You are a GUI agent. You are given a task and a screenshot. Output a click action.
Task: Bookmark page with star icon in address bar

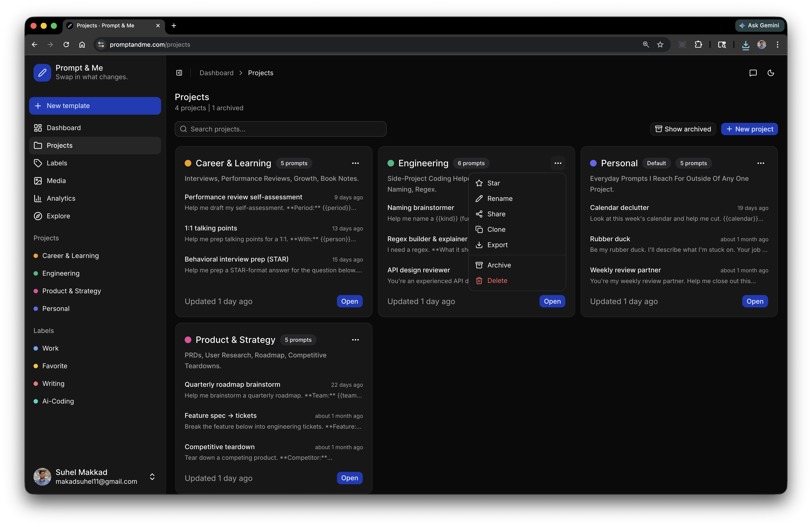coord(660,44)
